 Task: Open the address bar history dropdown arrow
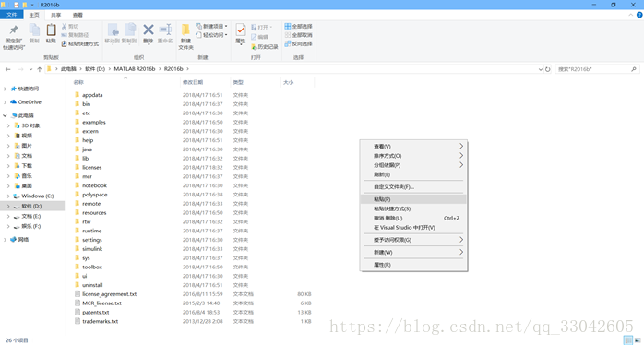click(541, 69)
